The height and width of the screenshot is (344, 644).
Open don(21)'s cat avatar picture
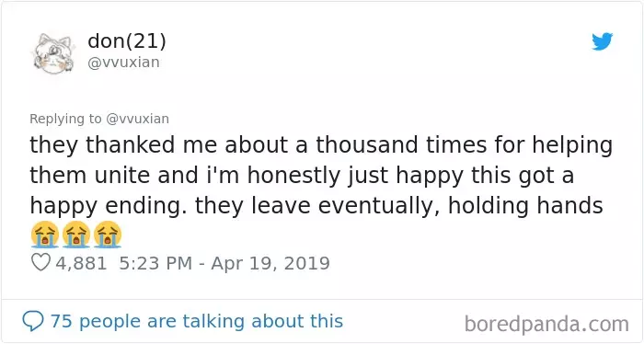pyautogui.click(x=53, y=53)
